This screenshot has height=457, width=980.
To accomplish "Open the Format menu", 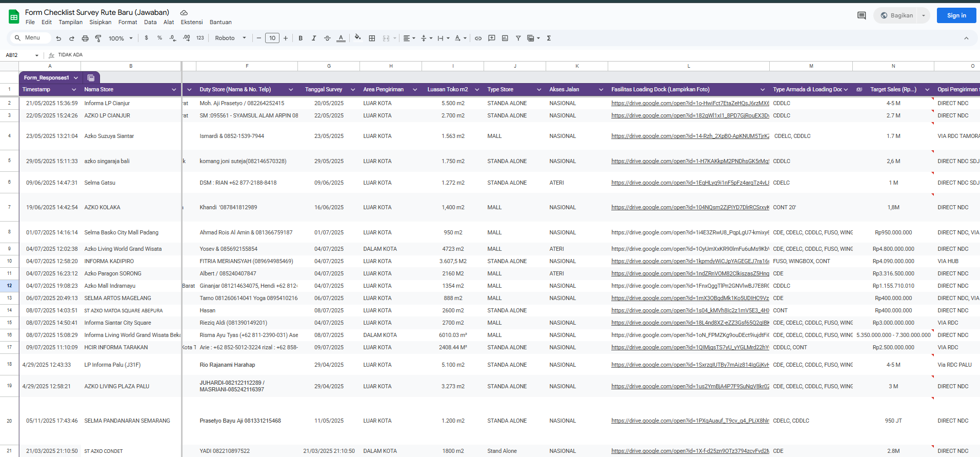I will (x=128, y=23).
